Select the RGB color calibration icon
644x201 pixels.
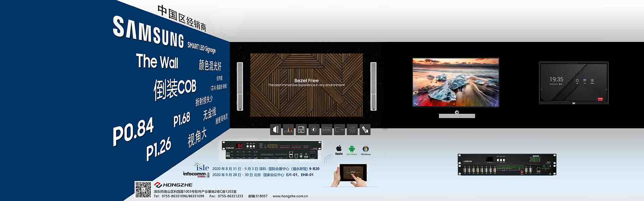point(288,130)
